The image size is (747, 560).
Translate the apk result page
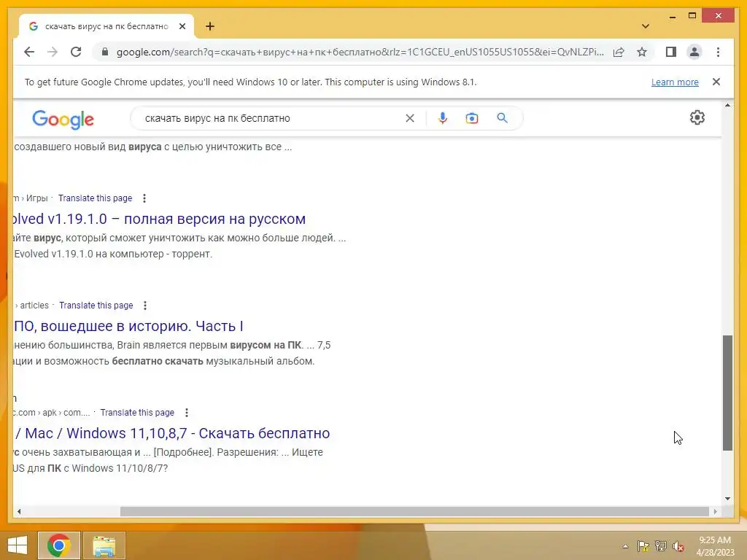coord(137,413)
